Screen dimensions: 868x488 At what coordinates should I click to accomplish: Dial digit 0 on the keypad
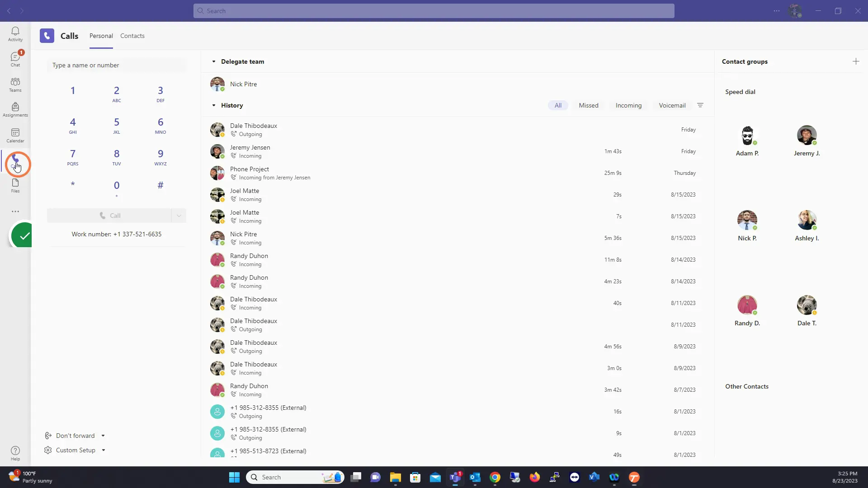tap(117, 188)
